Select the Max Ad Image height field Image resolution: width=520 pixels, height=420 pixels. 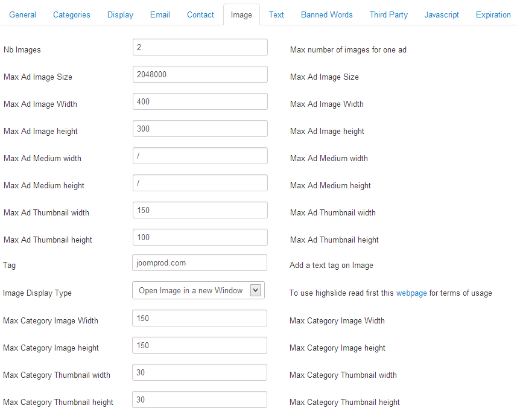(200, 129)
